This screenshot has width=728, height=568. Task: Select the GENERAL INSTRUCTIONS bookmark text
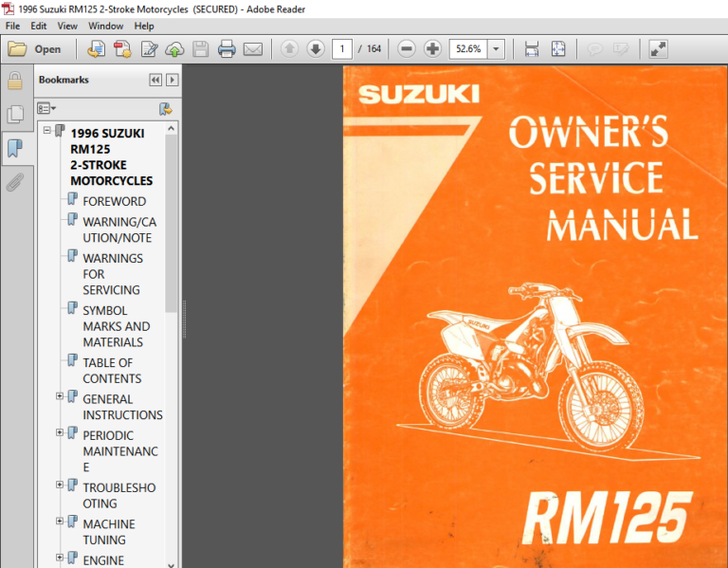(122, 407)
